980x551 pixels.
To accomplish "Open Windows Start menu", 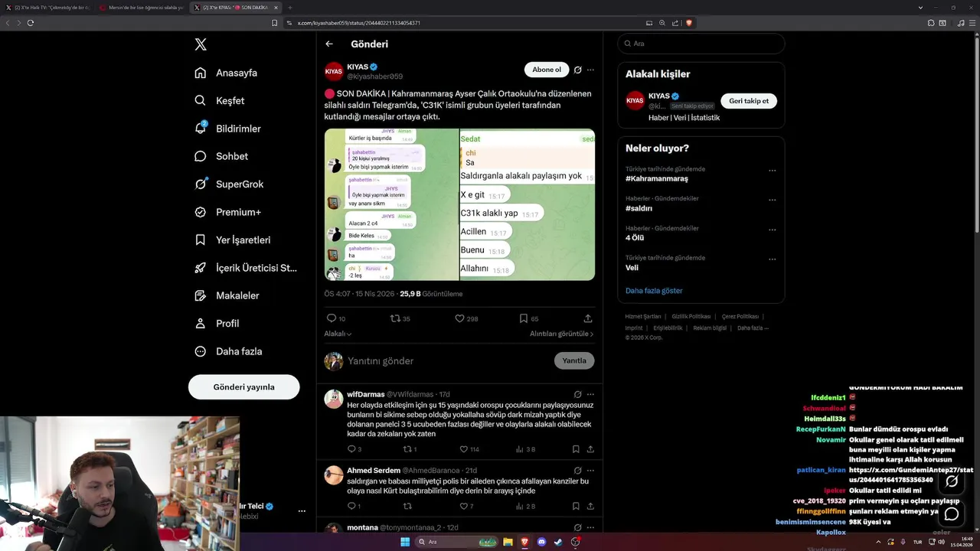I will 405,542.
